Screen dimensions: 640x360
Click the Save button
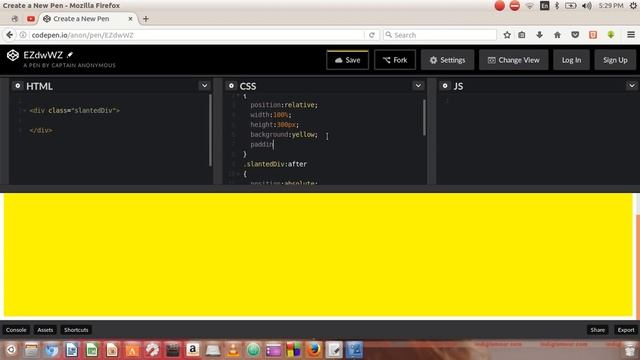coord(347,60)
